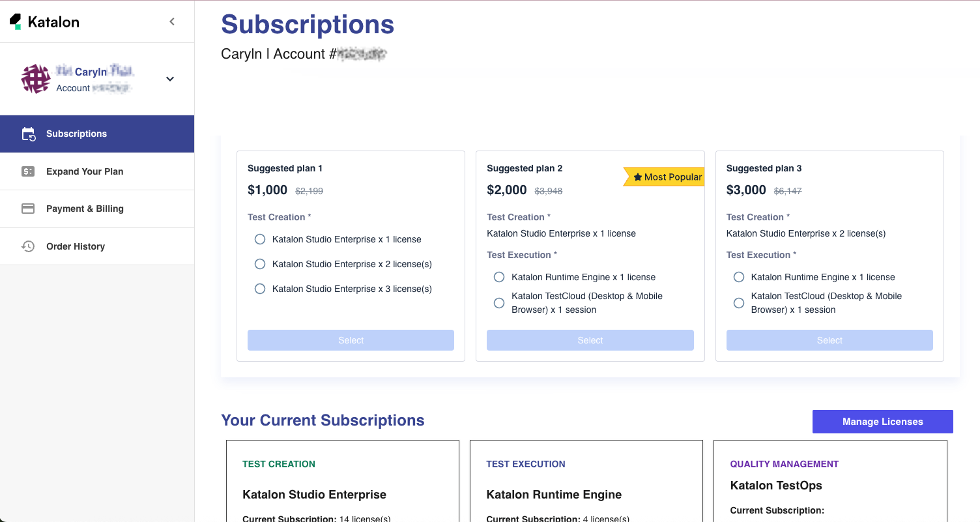Pick Katalon Runtime Engine in Suggested plan 2
This screenshot has width=980, height=522.
pos(499,277)
